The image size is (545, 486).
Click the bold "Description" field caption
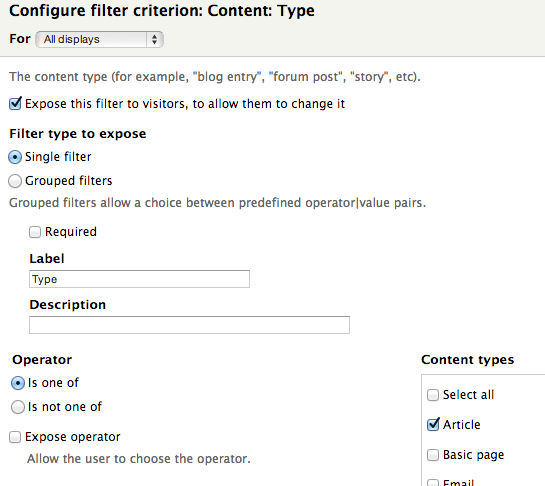pyautogui.click(x=68, y=305)
